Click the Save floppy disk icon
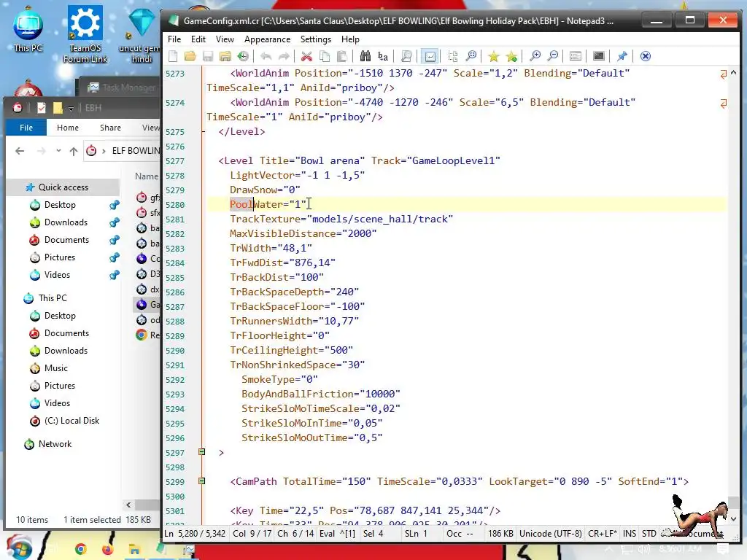 click(x=208, y=56)
